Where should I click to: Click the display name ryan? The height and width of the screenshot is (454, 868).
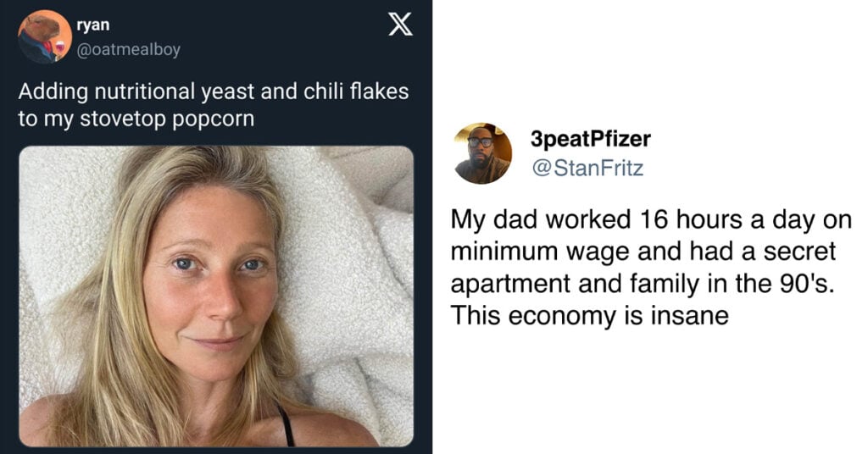(x=93, y=25)
